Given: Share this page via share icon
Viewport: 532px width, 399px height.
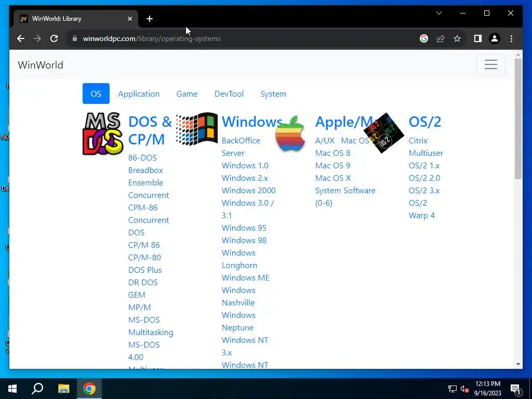Looking at the screenshot, I should 441,38.
